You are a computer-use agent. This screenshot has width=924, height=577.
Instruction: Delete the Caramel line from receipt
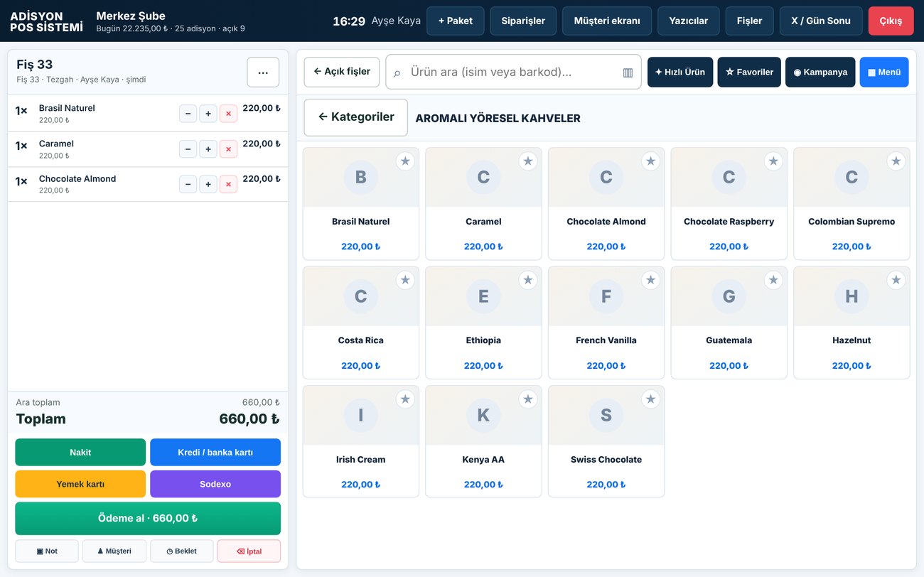pyautogui.click(x=228, y=149)
